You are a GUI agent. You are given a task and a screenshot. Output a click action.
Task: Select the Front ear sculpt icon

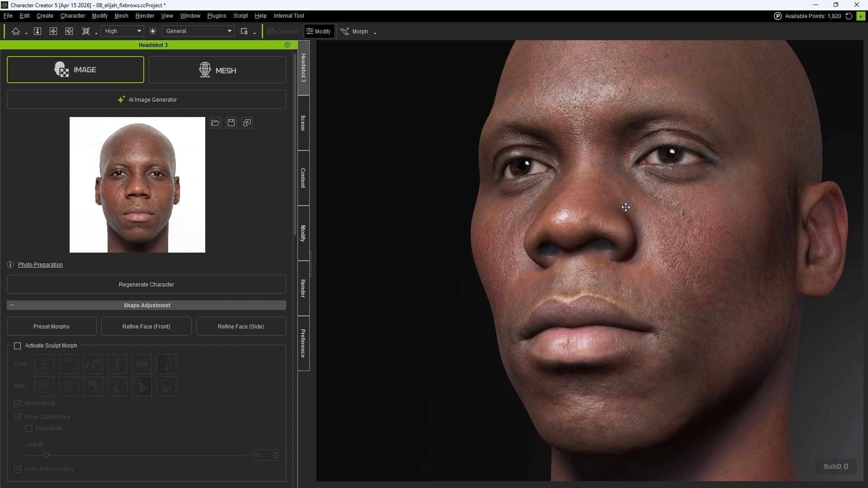(x=166, y=364)
